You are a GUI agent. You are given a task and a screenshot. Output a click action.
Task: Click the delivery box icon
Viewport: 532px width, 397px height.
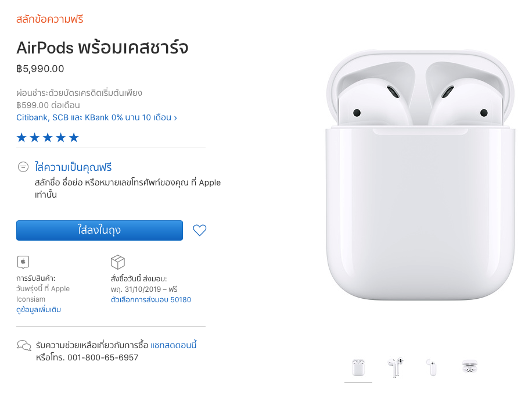(x=118, y=262)
